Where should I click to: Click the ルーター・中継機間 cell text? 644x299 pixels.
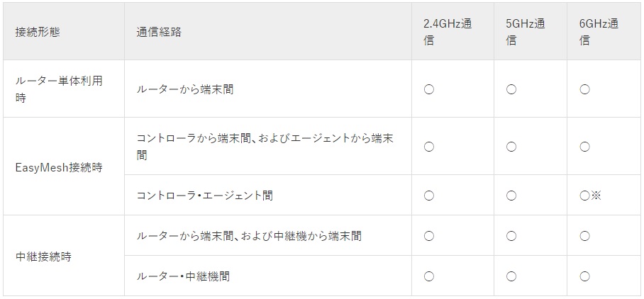coord(183,276)
